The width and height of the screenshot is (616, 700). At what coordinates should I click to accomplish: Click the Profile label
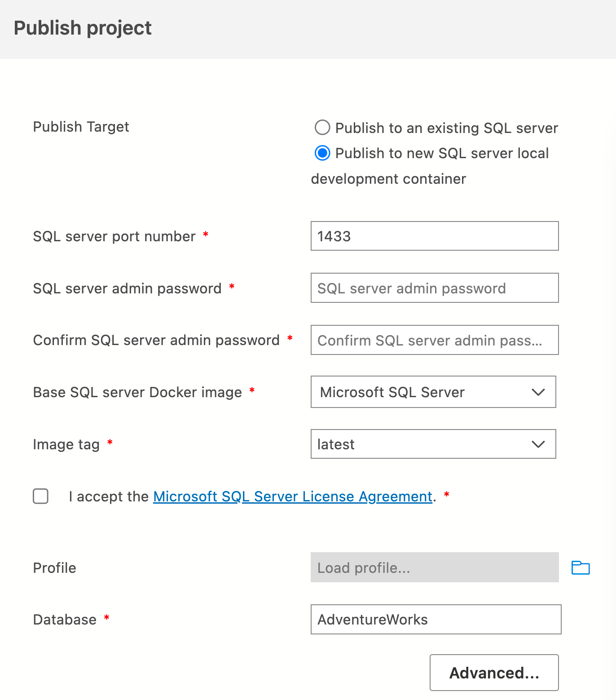pos(54,568)
